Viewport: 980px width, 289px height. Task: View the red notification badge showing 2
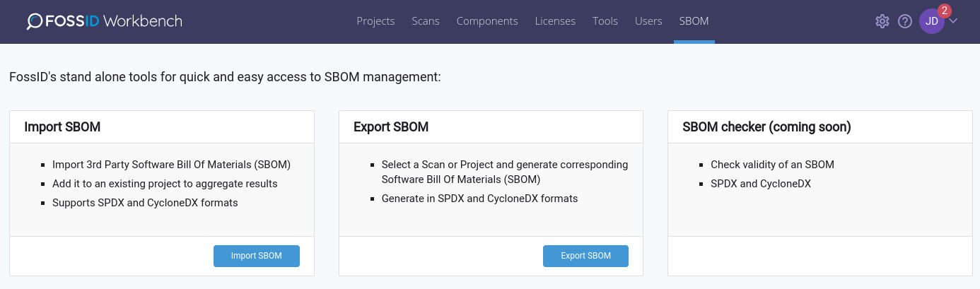[x=944, y=11]
